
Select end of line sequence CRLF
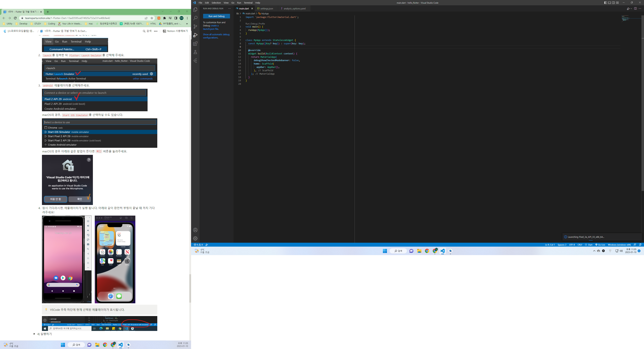click(580, 245)
